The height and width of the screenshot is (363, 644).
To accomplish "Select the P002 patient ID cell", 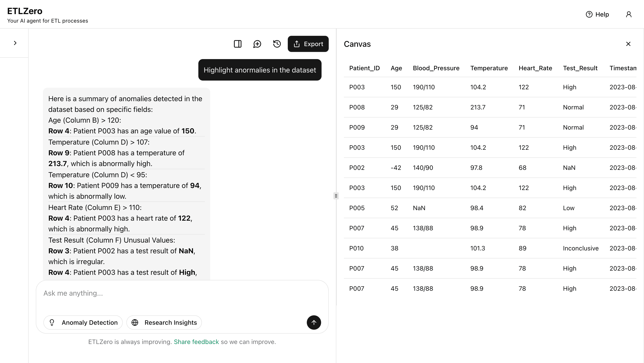I will [357, 168].
